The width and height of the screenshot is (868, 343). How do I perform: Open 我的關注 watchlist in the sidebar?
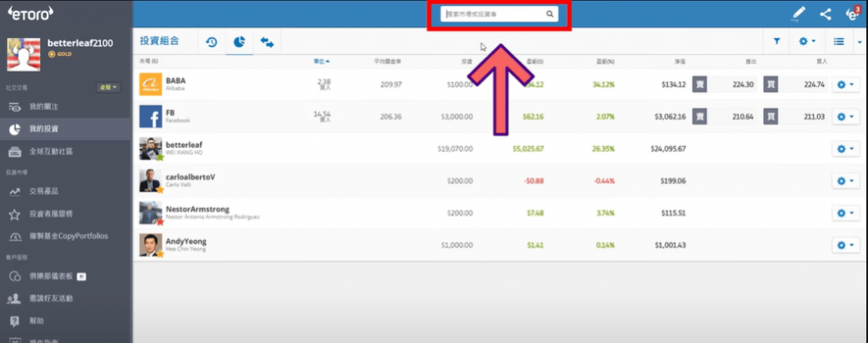(66, 108)
